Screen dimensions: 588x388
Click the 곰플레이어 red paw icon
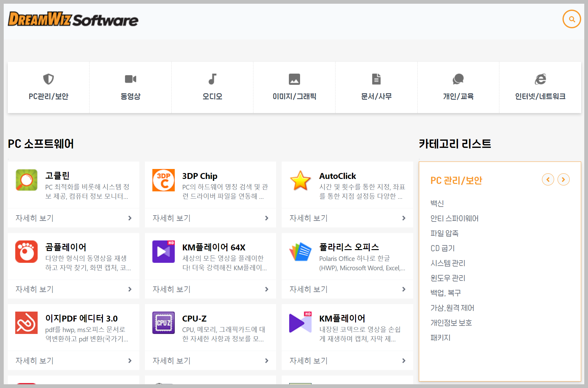pyautogui.click(x=27, y=252)
